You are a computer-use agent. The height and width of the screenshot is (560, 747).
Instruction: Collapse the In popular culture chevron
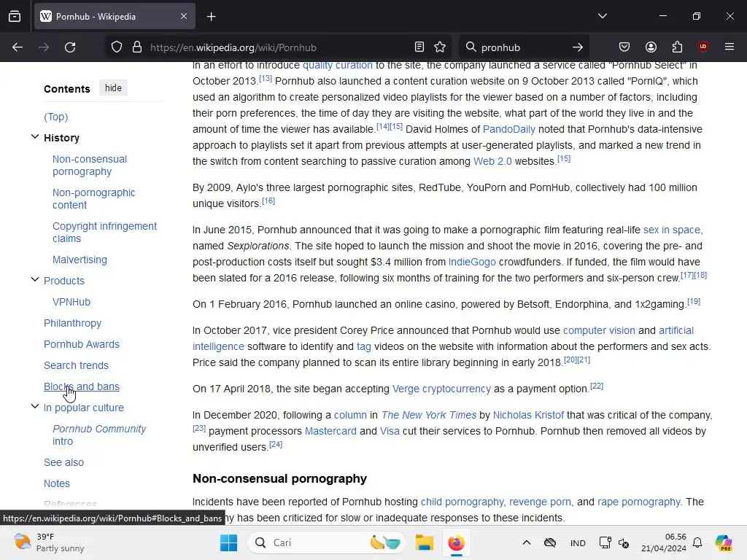(x=35, y=407)
